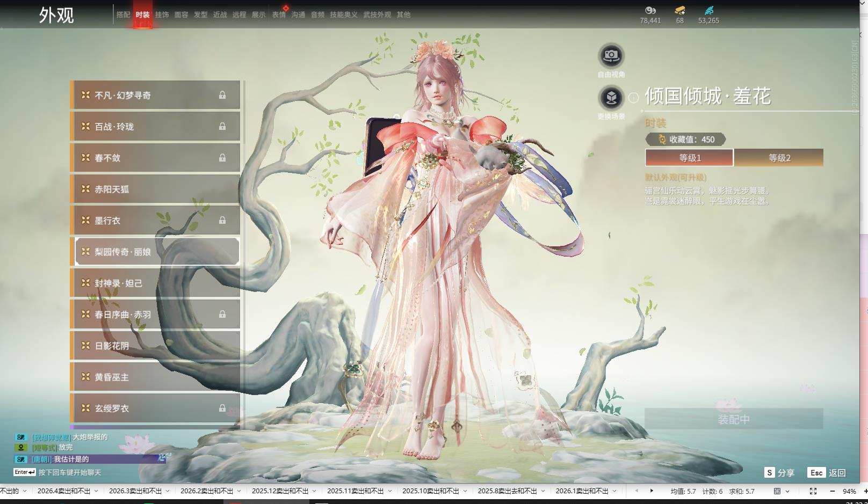Click the flower icon beside 赤阳天狐
The image size is (868, 504).
click(x=85, y=189)
